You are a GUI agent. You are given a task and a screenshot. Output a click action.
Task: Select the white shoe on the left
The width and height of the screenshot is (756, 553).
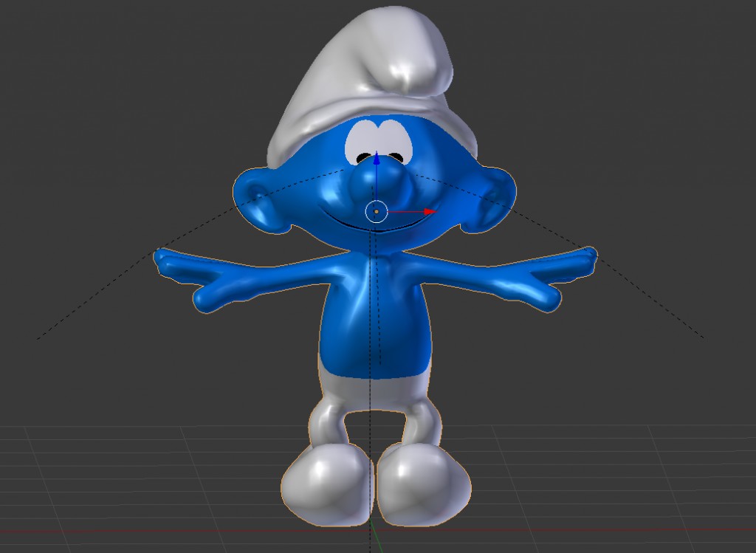[x=325, y=484]
